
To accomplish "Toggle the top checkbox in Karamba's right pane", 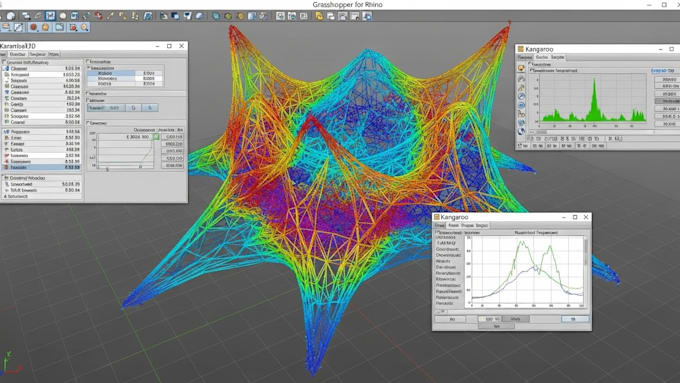I will 88,62.
